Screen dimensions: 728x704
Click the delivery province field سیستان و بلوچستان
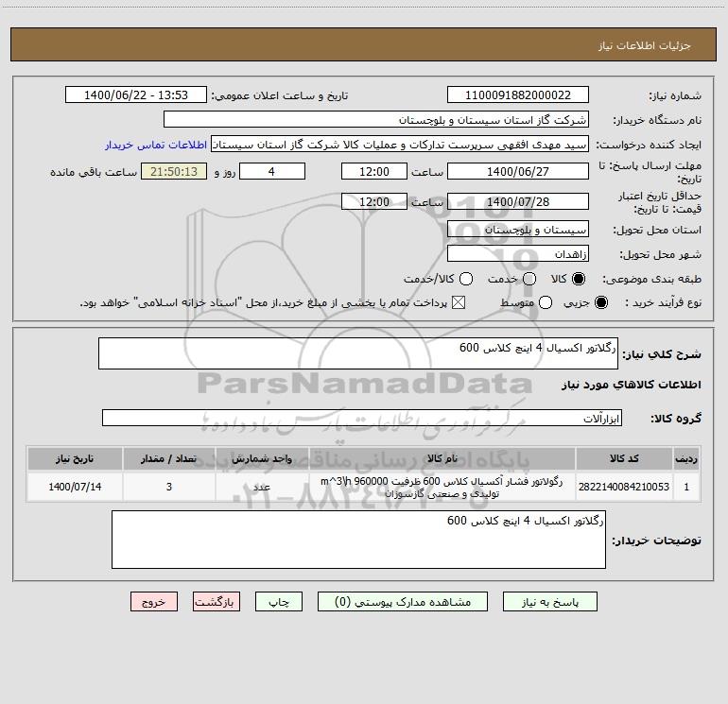click(x=518, y=229)
